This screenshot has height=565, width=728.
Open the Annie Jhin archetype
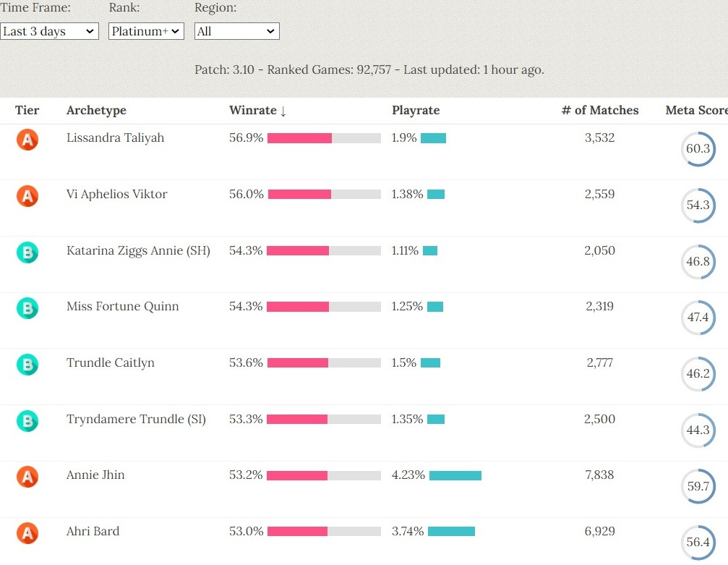tap(95, 475)
